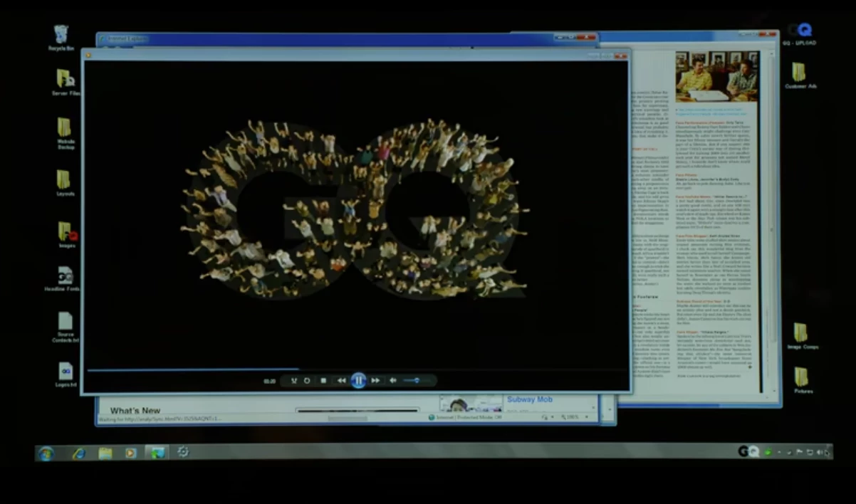The width and height of the screenshot is (856, 504).
Task: Click the Windows Start button
Action: (46, 453)
